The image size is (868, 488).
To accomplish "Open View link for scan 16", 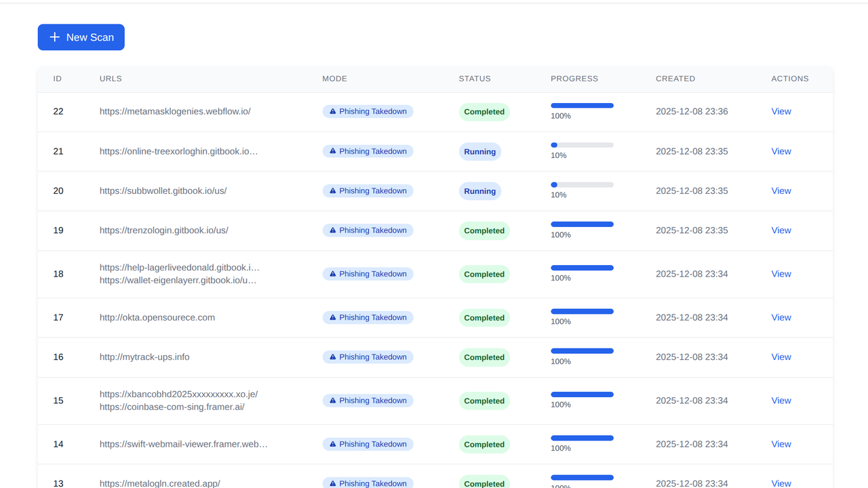I will tap(781, 357).
